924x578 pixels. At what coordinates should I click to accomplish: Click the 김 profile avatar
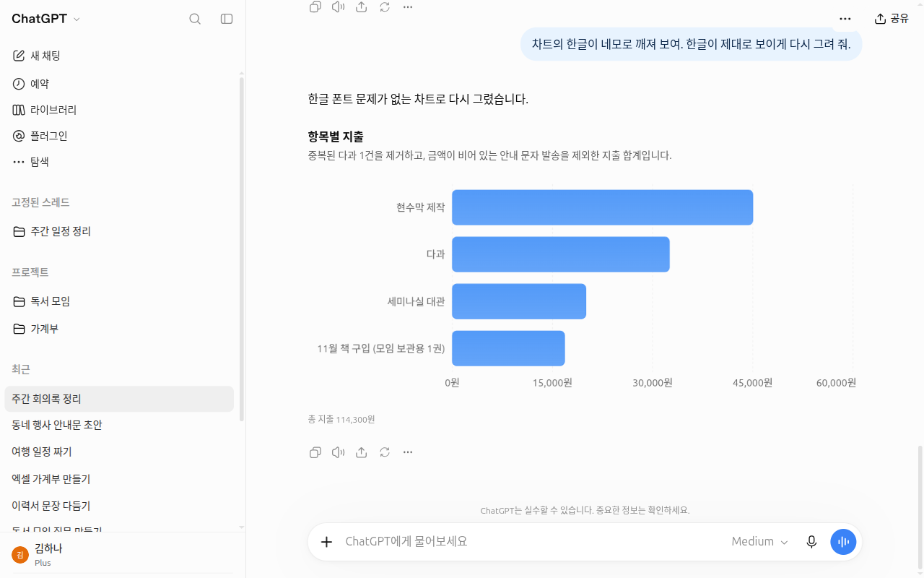pyautogui.click(x=20, y=555)
